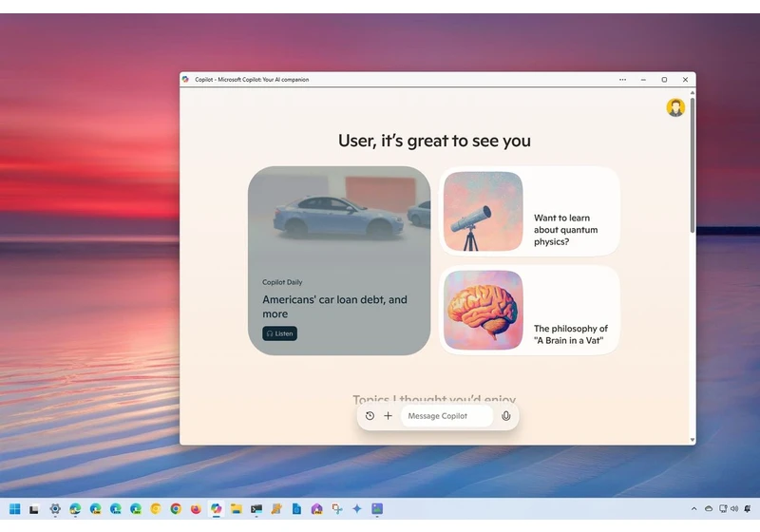The width and height of the screenshot is (760, 532).
Task: Select the Copilot icon in the taskbar
Action: (217, 509)
